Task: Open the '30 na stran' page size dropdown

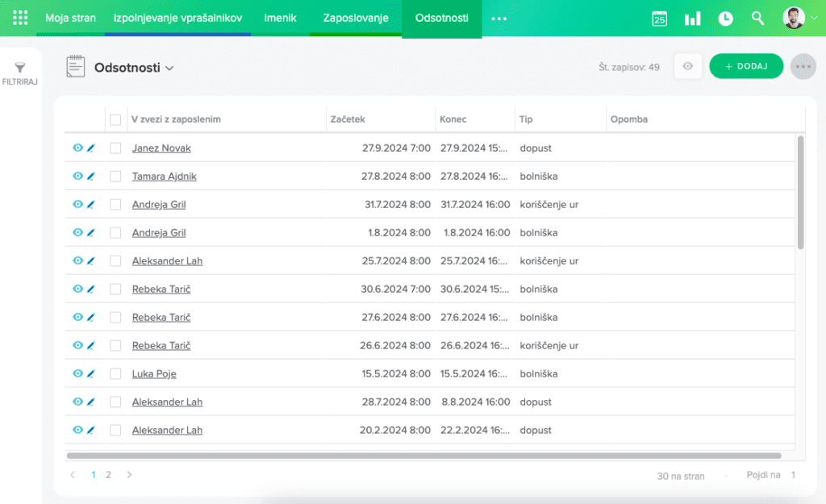Action: [x=692, y=476]
